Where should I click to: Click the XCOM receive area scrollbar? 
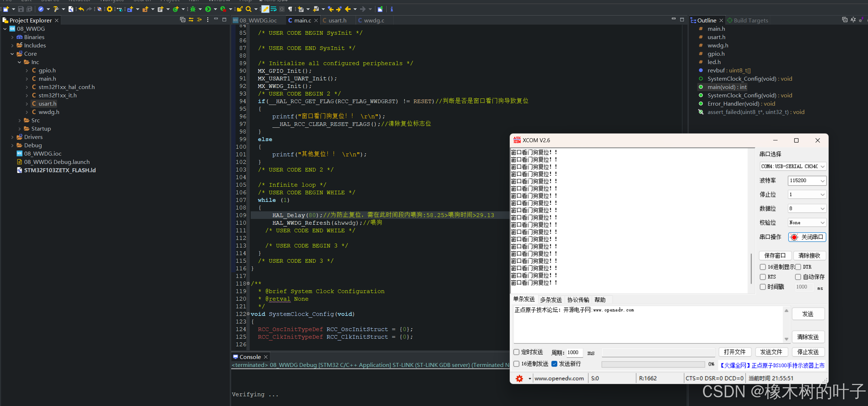pos(751,268)
